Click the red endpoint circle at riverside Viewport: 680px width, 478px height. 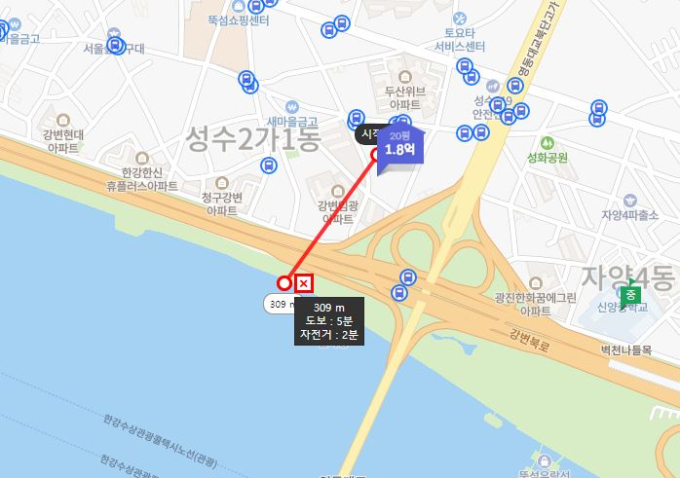pyautogui.click(x=284, y=283)
